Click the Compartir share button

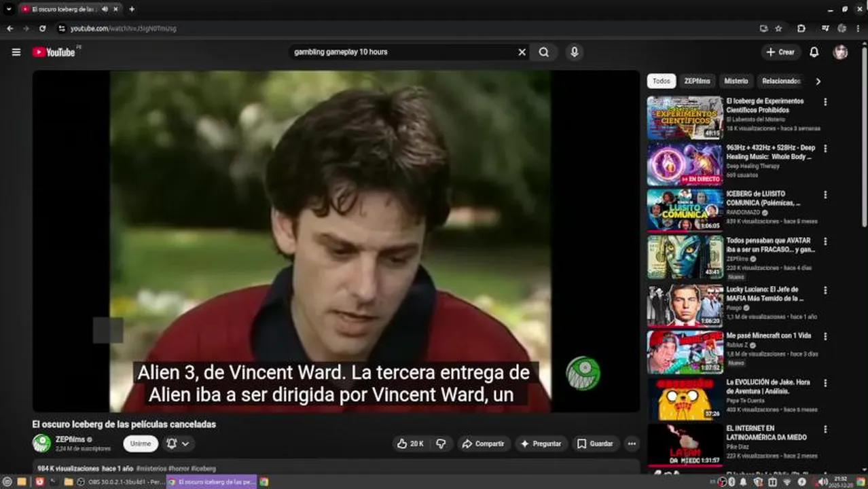coord(483,443)
